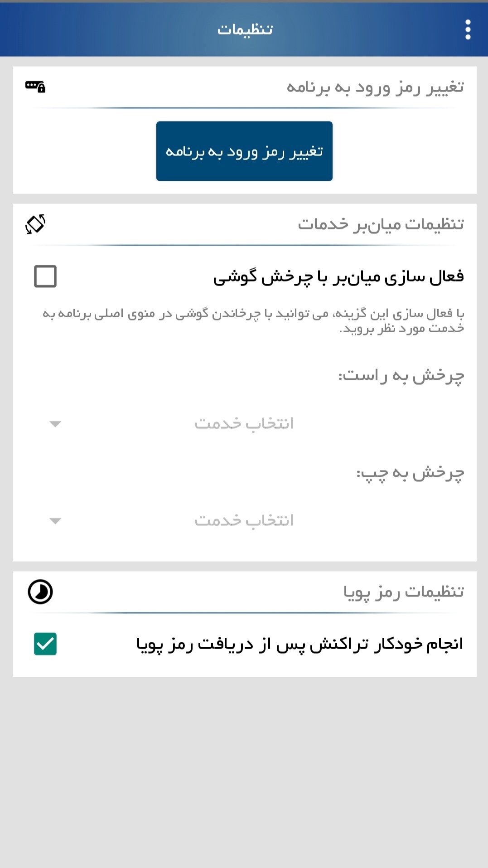
Task: Tap the rotation shortcut description text
Action: coord(253,320)
